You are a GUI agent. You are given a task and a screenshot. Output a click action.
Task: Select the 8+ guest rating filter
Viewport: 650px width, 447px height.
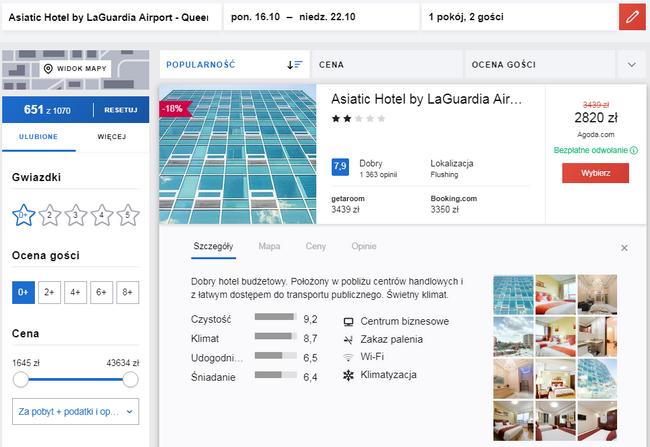[x=126, y=292]
